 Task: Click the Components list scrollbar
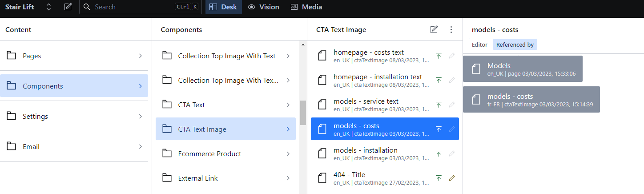tap(303, 113)
